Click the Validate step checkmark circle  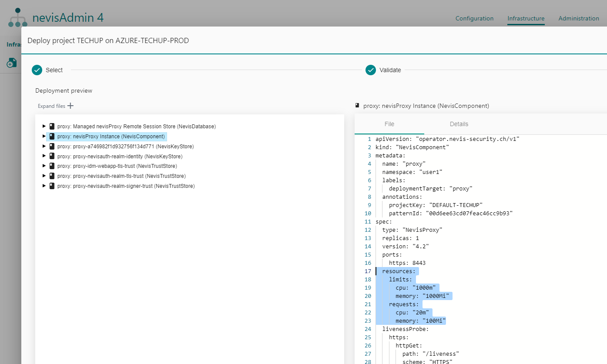[x=371, y=70]
